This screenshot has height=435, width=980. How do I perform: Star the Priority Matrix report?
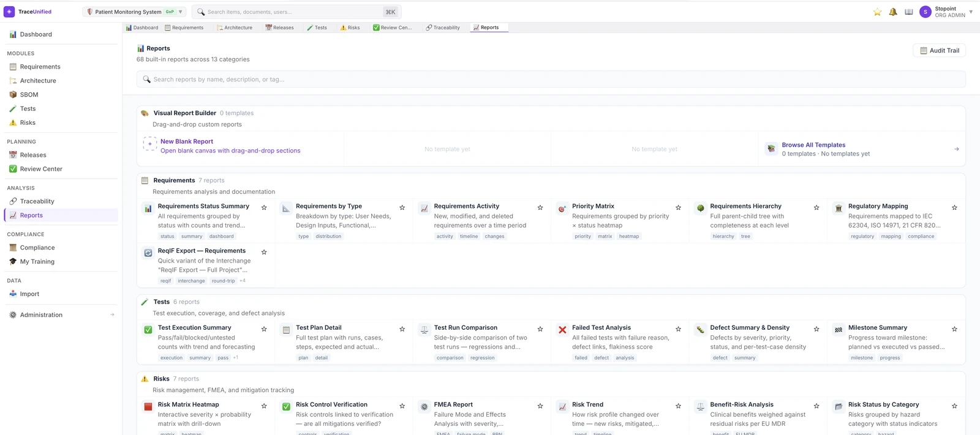tap(678, 207)
